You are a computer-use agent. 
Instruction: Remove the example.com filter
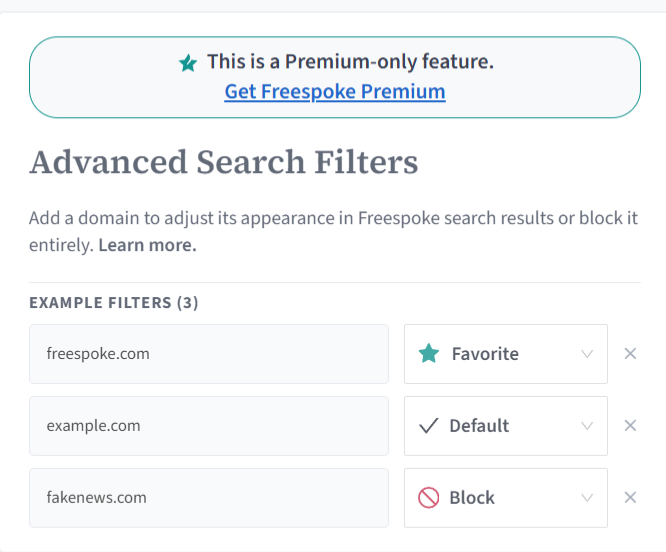630,426
